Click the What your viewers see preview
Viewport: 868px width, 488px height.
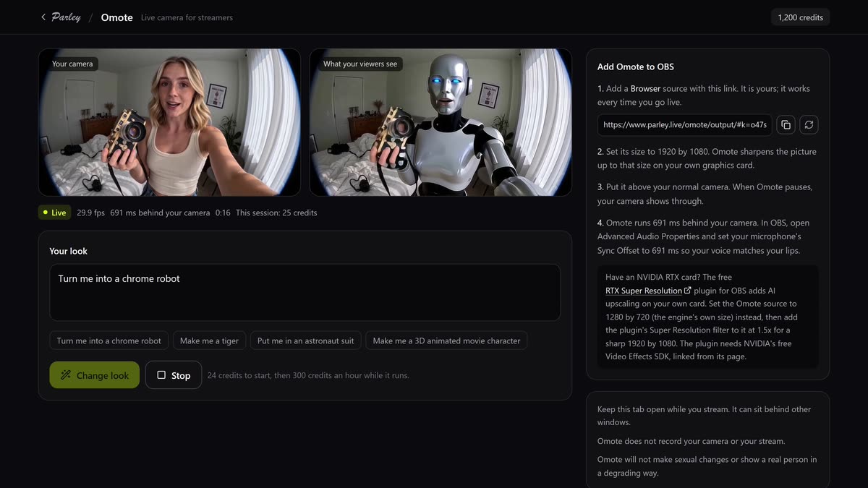click(x=441, y=122)
